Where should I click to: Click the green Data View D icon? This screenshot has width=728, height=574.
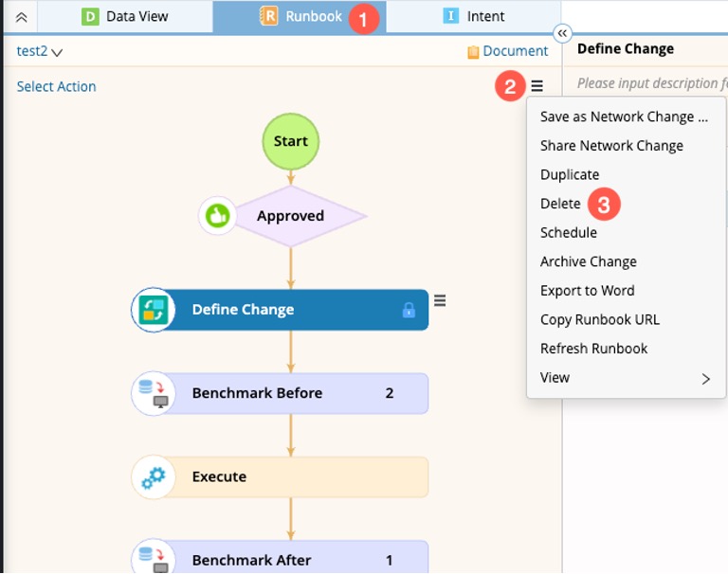tap(90, 17)
